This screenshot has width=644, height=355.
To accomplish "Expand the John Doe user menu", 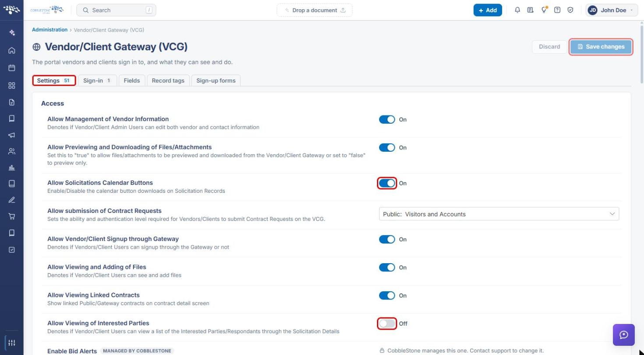I will [x=612, y=10].
